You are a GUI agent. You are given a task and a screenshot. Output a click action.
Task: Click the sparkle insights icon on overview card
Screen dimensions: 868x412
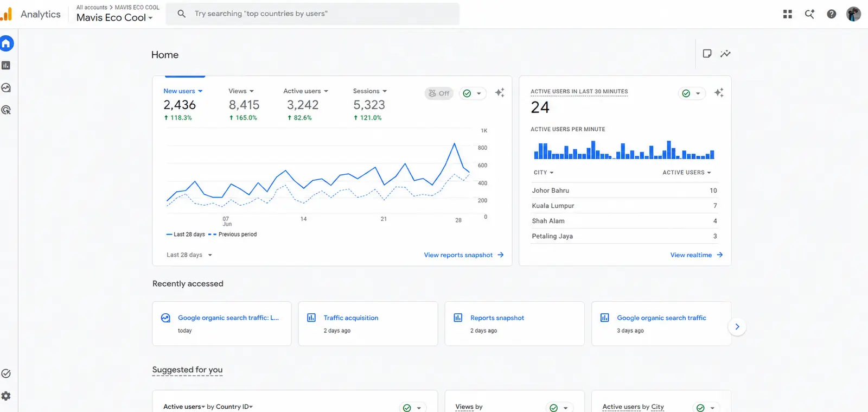coord(500,93)
